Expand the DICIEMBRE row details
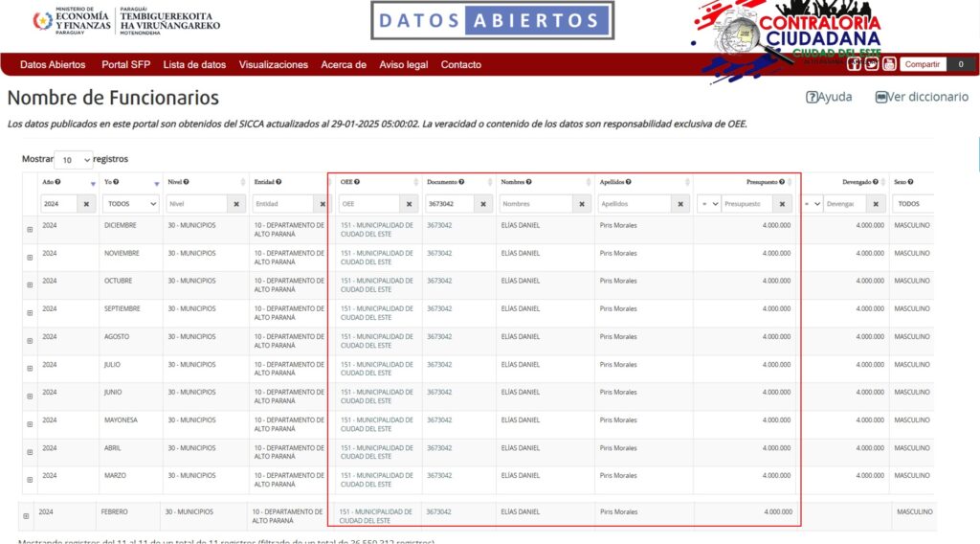This screenshot has height=544, width=980. tap(30, 230)
